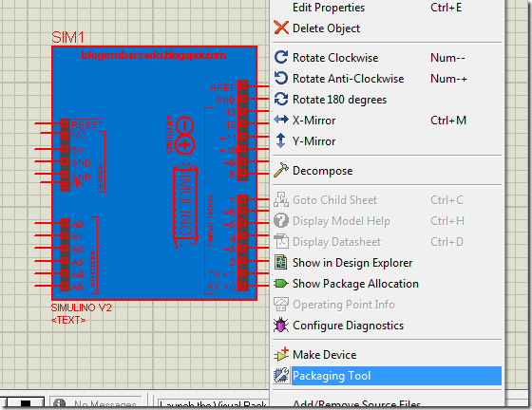
Task: Click the X-Mirror horizontal arrows icon
Action: point(281,120)
